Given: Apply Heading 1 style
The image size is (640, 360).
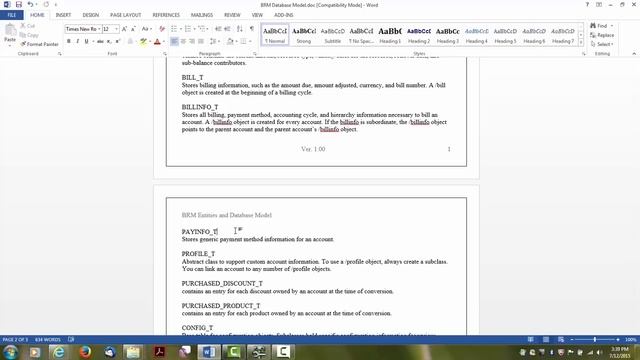Looking at the screenshot, I should click(x=390, y=35).
